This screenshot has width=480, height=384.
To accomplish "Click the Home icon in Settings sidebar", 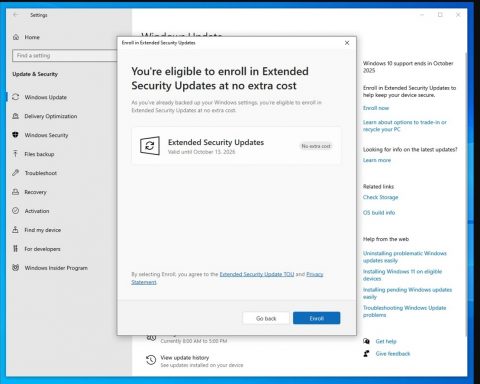I will pos(16,37).
